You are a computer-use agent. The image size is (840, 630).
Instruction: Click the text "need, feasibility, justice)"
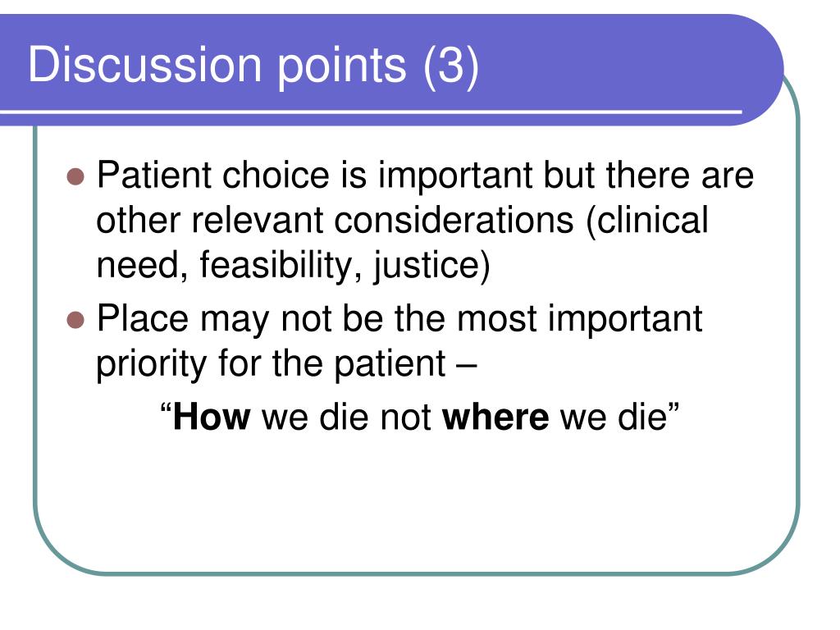[293, 265]
